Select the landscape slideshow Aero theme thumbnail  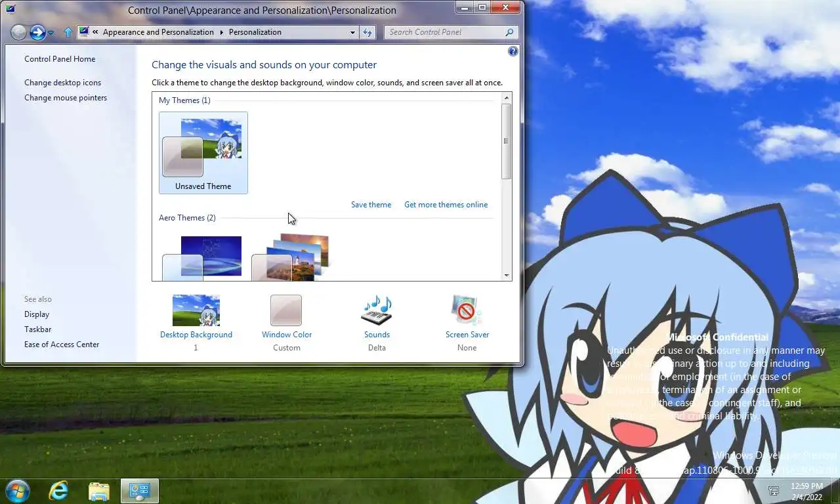click(291, 257)
